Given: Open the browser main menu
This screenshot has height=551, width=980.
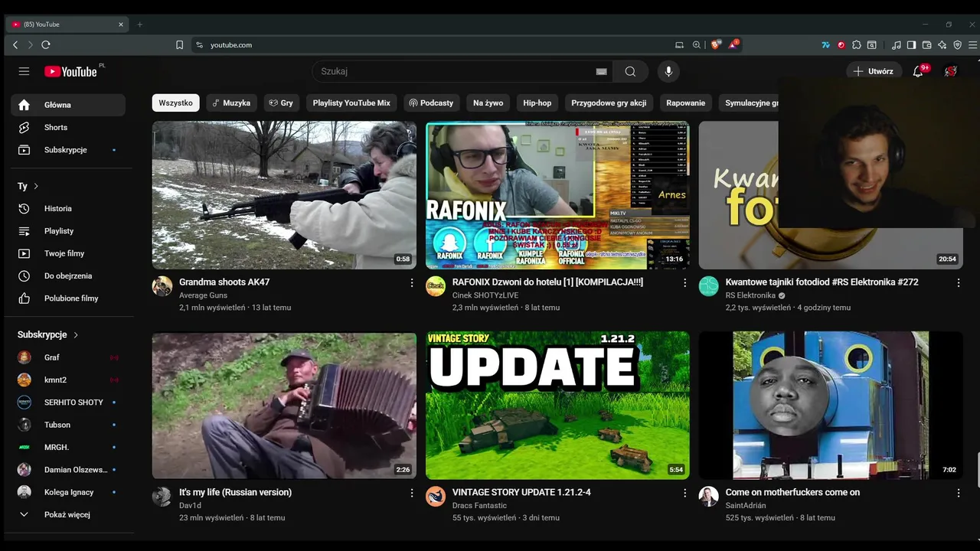Looking at the screenshot, I should (x=972, y=45).
